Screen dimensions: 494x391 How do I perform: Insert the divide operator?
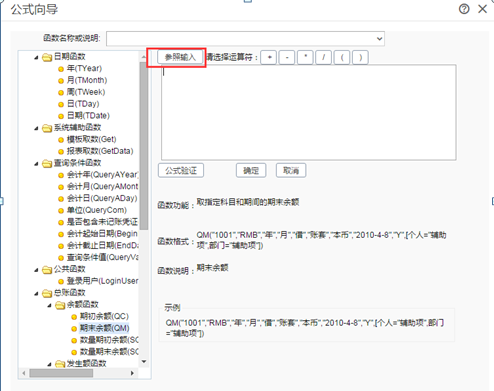pyautogui.click(x=323, y=57)
